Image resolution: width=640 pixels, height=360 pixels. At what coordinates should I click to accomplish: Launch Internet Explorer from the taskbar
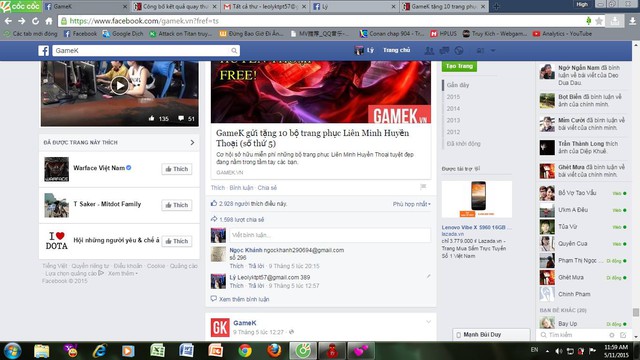coord(99,351)
